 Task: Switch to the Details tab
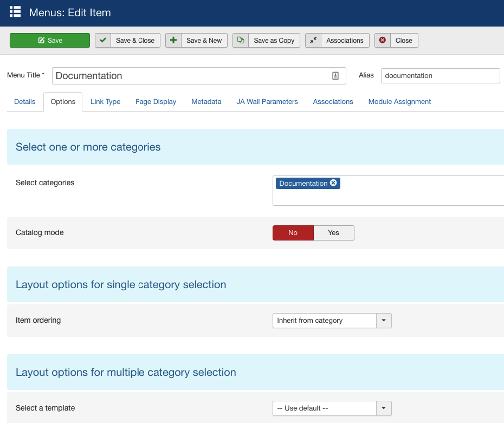point(25,102)
